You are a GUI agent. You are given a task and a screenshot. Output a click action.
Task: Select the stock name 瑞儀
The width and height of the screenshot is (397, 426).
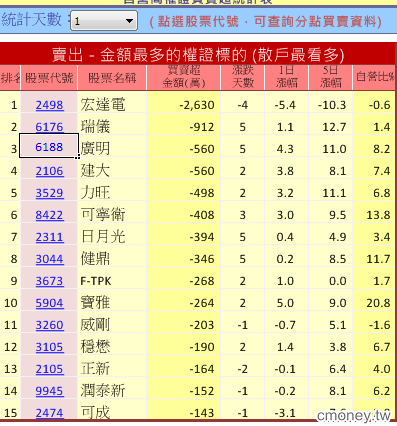point(95,127)
